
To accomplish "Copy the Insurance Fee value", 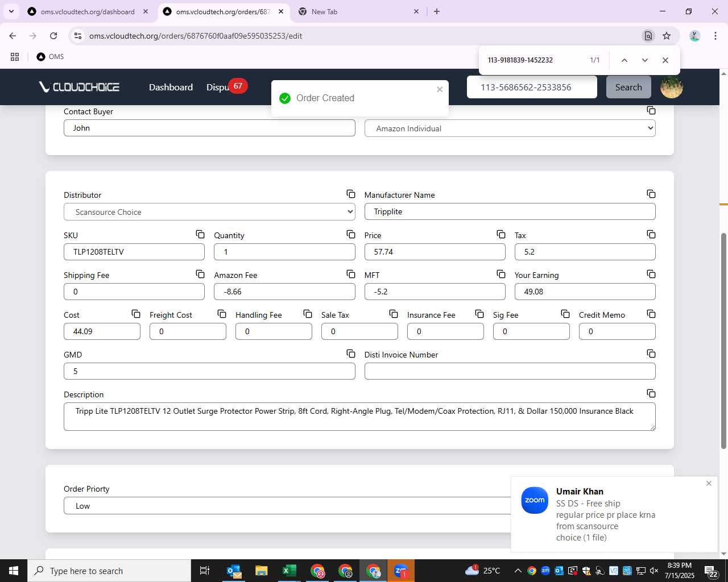I will click(x=479, y=314).
